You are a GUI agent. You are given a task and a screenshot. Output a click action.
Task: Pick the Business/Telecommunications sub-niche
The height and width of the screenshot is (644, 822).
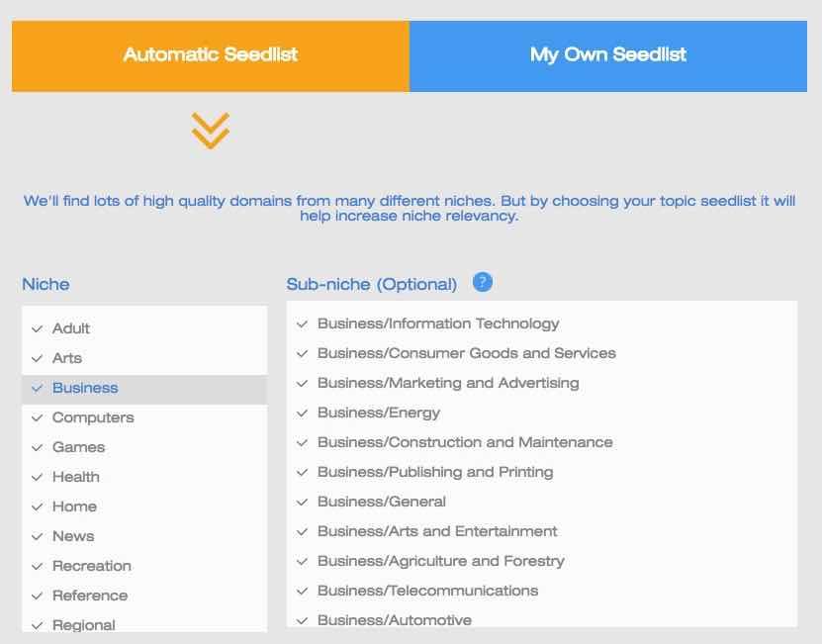pos(427,591)
